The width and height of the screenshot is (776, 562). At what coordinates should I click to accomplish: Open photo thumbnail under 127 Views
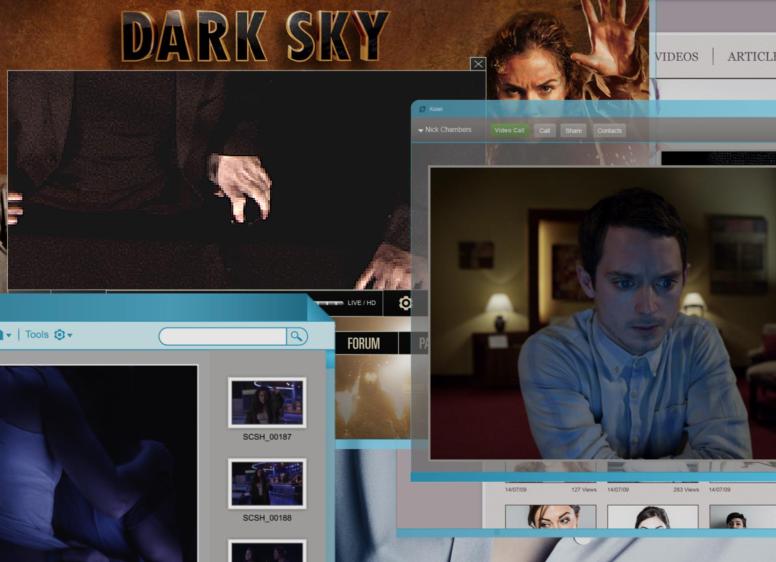click(x=550, y=516)
